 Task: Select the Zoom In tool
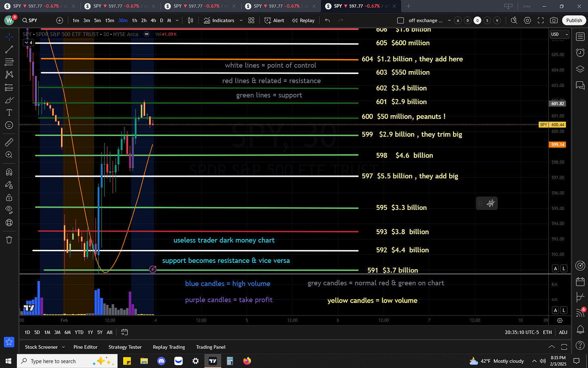click(x=9, y=155)
